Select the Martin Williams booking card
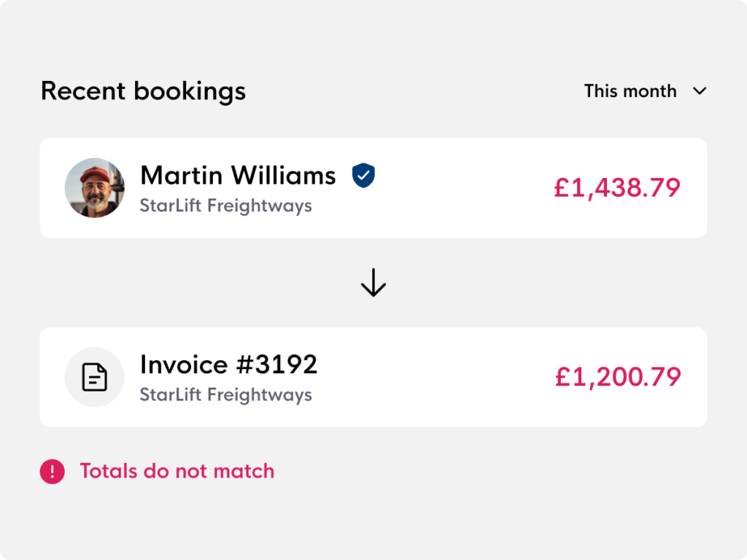The image size is (747, 560). [x=373, y=187]
